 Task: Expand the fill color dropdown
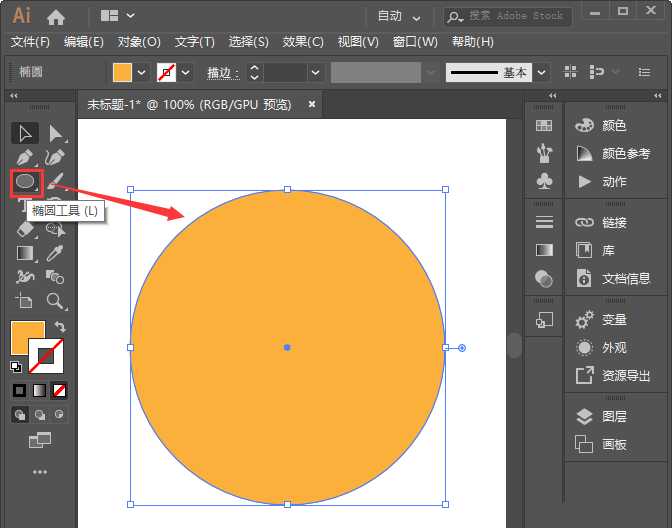[x=141, y=73]
